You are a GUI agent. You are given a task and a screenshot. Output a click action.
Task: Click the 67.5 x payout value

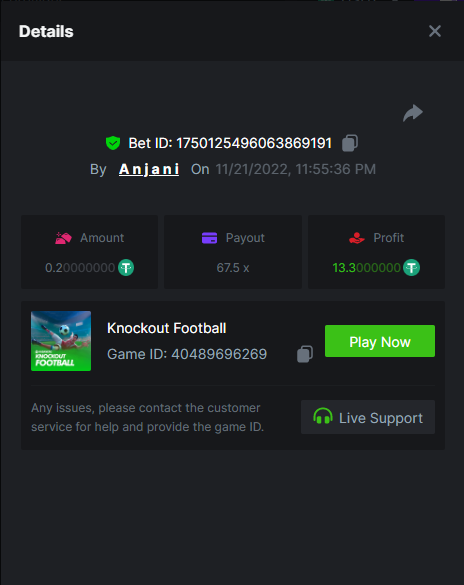[233, 268]
